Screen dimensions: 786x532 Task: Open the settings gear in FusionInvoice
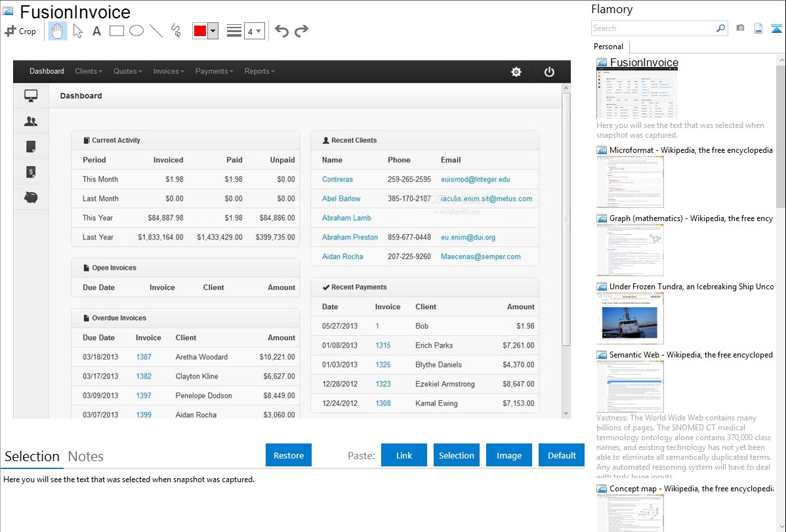pyautogui.click(x=516, y=72)
